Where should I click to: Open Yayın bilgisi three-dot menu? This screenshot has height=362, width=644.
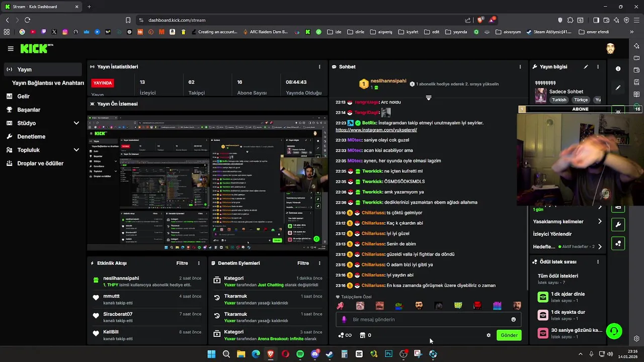(x=598, y=67)
